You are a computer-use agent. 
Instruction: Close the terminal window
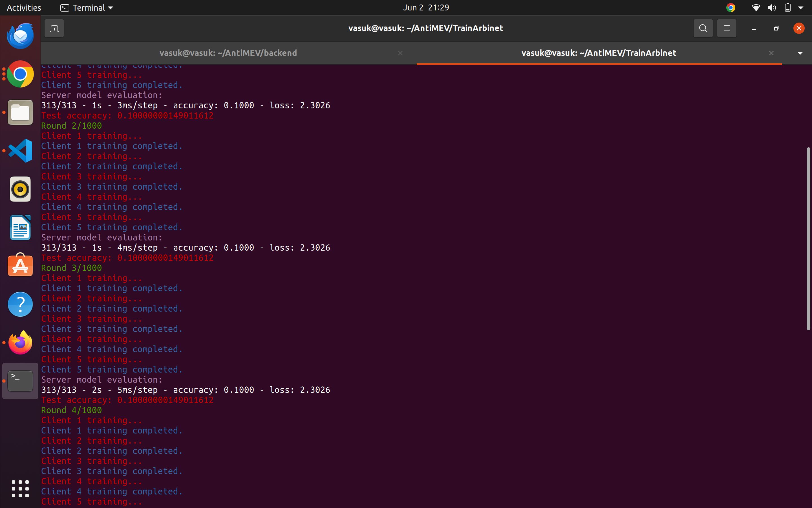[x=798, y=28]
